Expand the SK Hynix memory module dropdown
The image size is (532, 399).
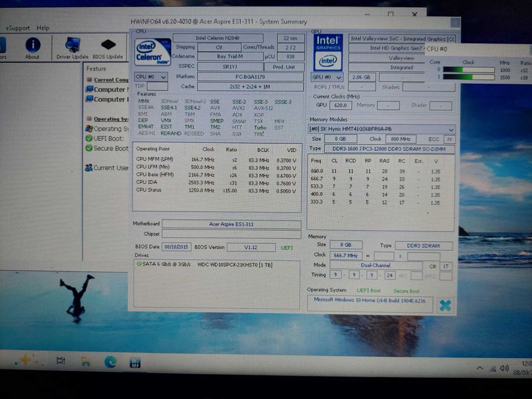tap(381, 129)
